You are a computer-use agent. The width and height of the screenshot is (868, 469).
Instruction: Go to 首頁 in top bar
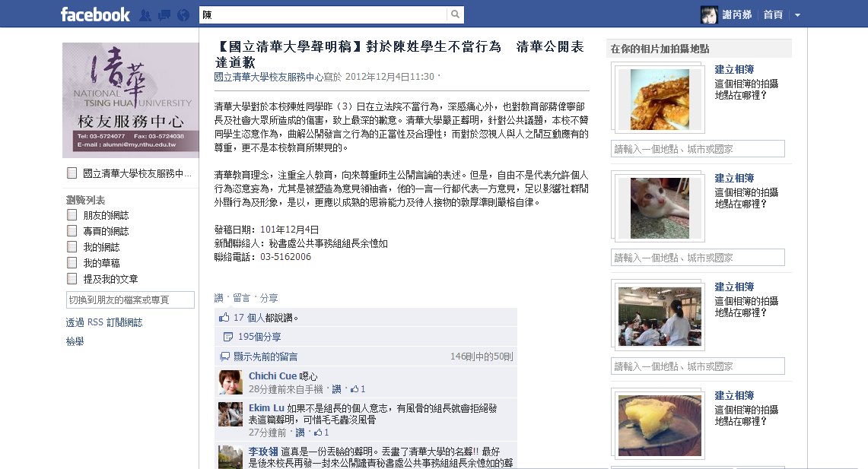(773, 15)
